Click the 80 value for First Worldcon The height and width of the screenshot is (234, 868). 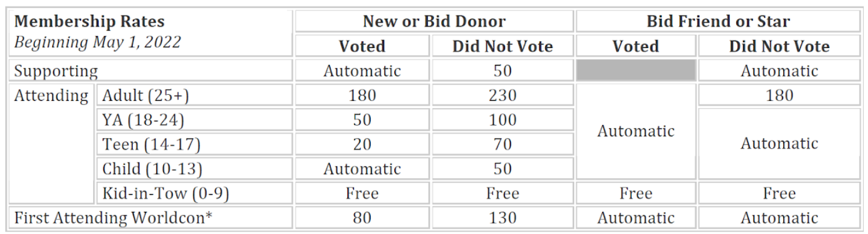362,218
